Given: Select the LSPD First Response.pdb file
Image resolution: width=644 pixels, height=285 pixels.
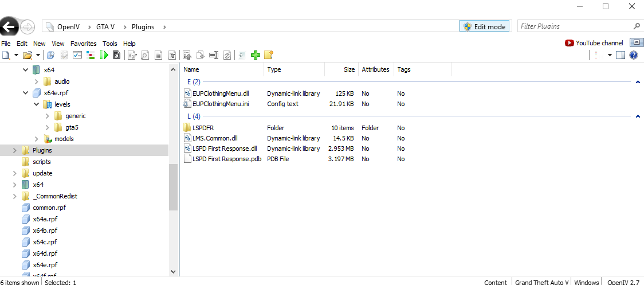Looking at the screenshot, I should [227, 159].
